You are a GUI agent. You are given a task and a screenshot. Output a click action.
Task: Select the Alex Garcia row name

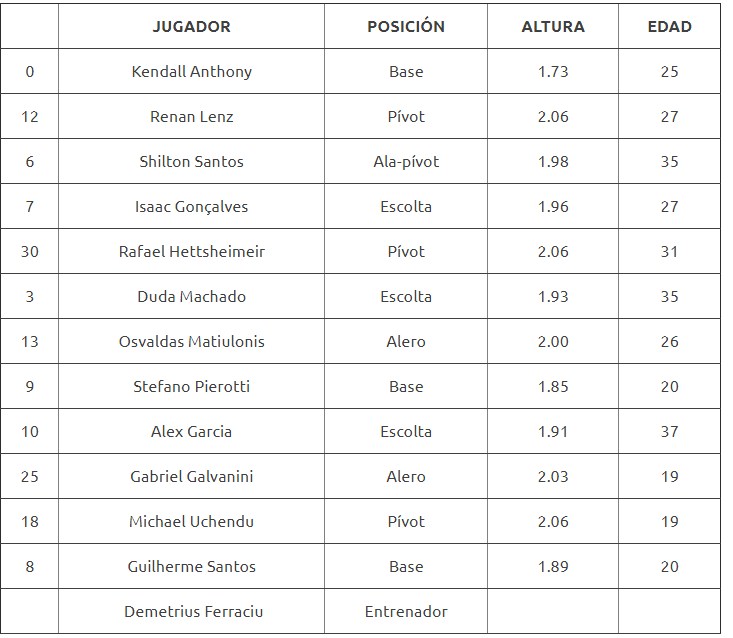[x=192, y=432]
